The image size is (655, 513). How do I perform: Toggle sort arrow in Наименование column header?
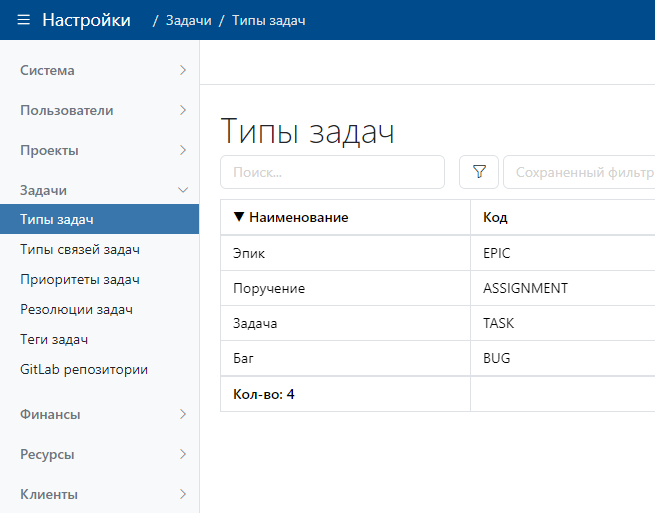pyautogui.click(x=239, y=217)
